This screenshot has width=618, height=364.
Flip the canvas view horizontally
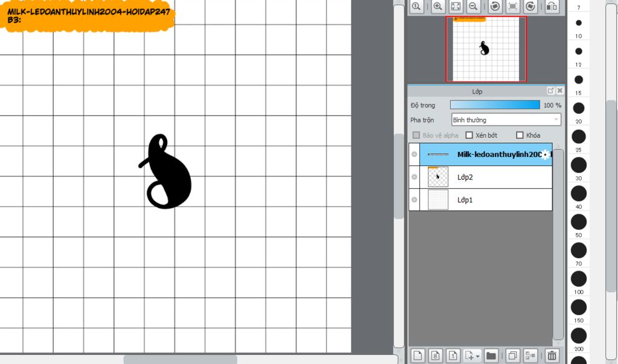552,6
